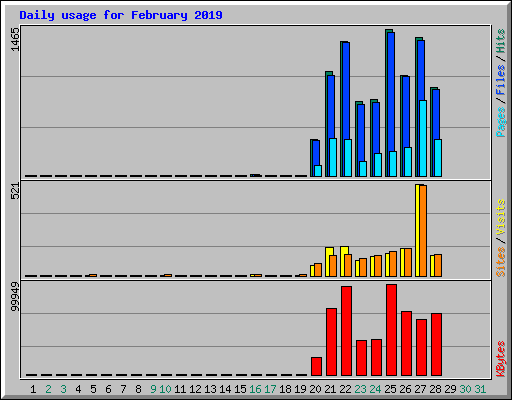The width and height of the screenshot is (512, 400).
Task: Click the small hits bar on day 16
Action: (255, 175)
